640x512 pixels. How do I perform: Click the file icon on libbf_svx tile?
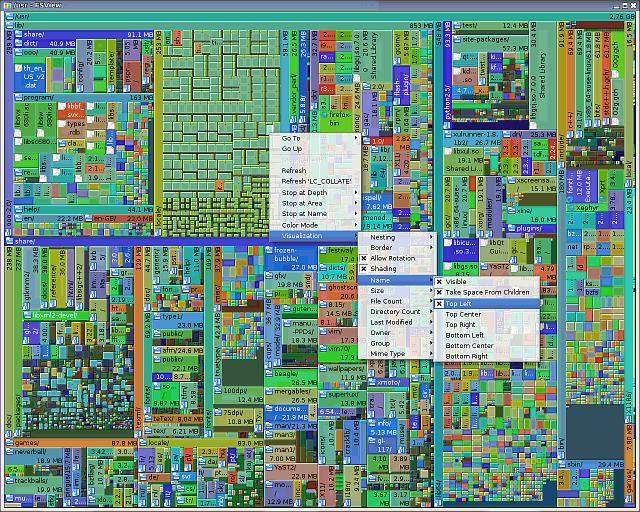pyautogui.click(x=62, y=107)
